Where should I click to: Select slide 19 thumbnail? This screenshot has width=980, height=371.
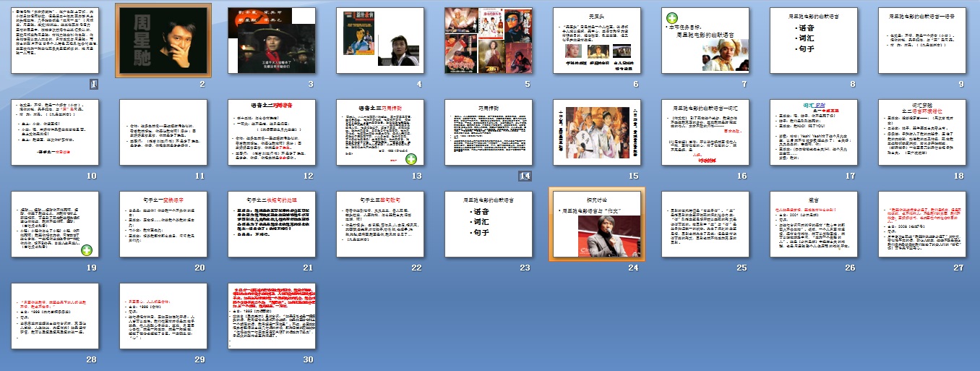click(56, 224)
